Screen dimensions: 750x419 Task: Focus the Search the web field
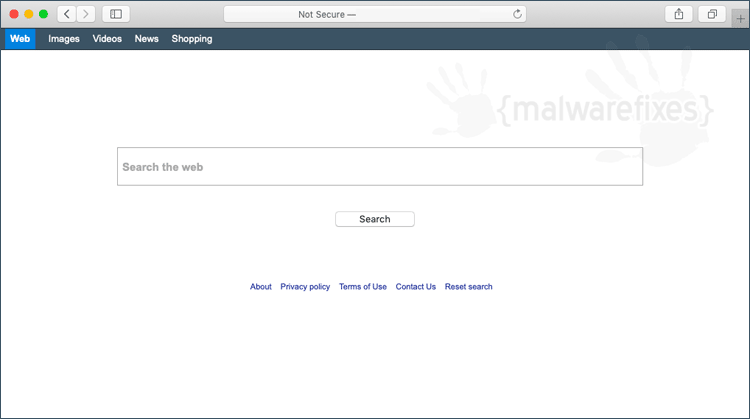click(380, 166)
